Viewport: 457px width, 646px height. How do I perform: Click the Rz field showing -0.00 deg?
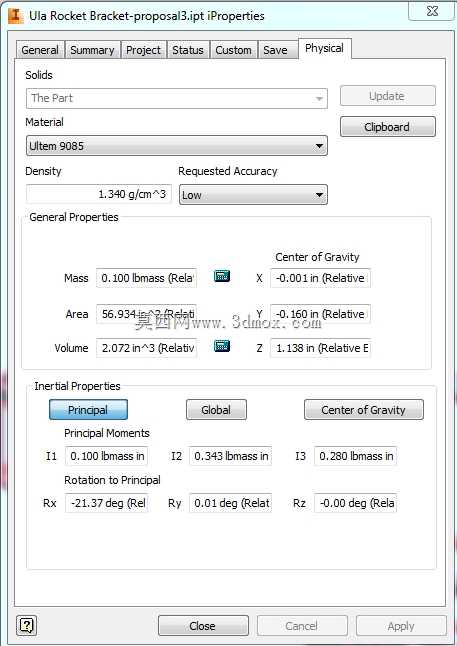coord(355,503)
